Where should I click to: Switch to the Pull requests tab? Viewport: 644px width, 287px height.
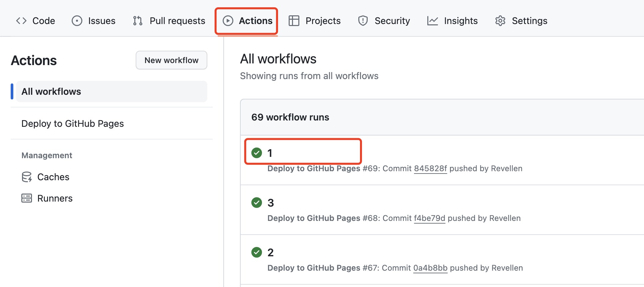pos(177,21)
